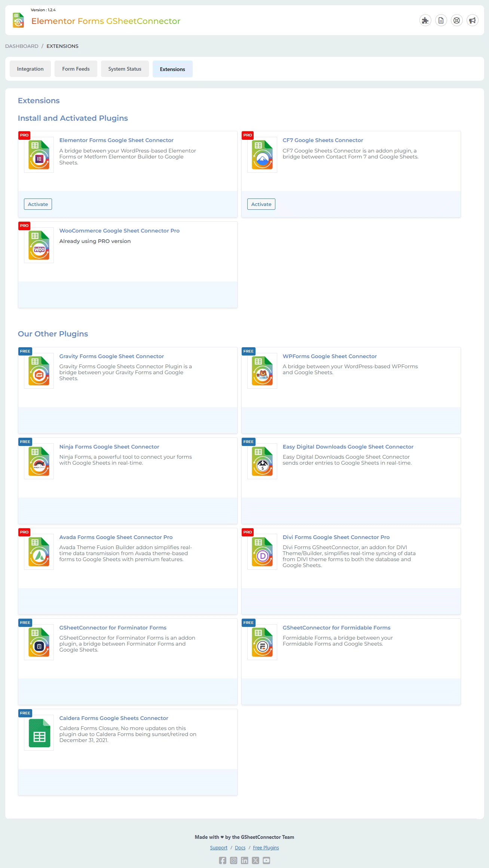Open the Facebook icon in footer

point(223,860)
